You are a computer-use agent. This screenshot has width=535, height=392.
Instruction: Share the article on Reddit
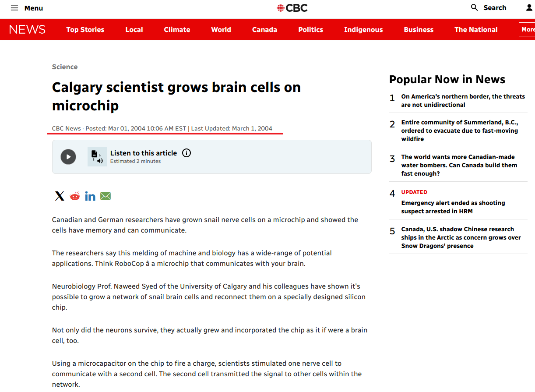[75, 196]
